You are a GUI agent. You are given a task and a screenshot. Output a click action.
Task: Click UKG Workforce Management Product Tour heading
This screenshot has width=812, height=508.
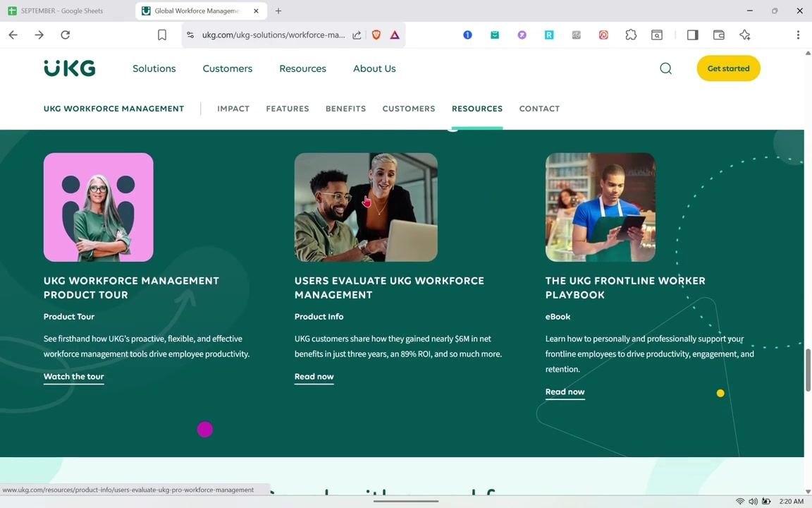point(131,288)
